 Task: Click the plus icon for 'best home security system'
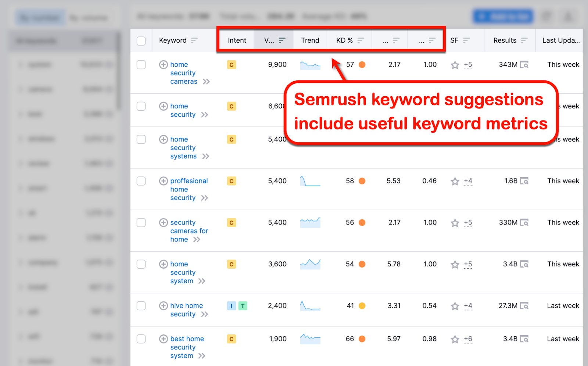click(x=164, y=339)
